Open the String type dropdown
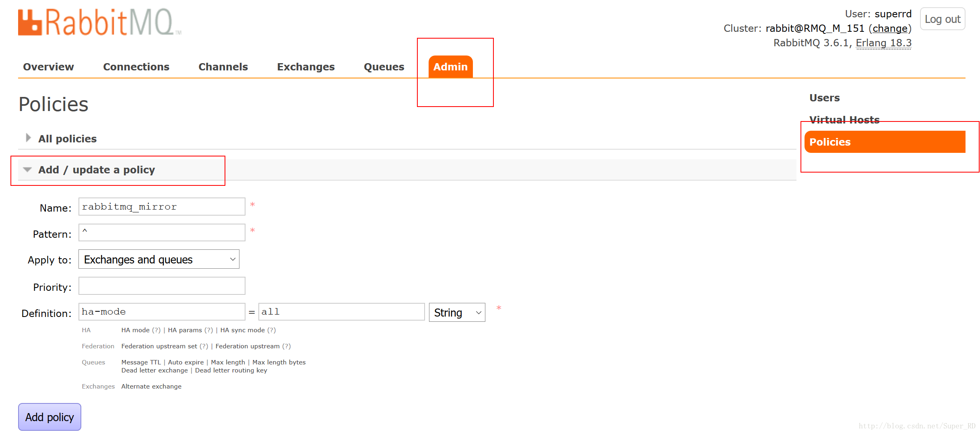 click(x=457, y=313)
